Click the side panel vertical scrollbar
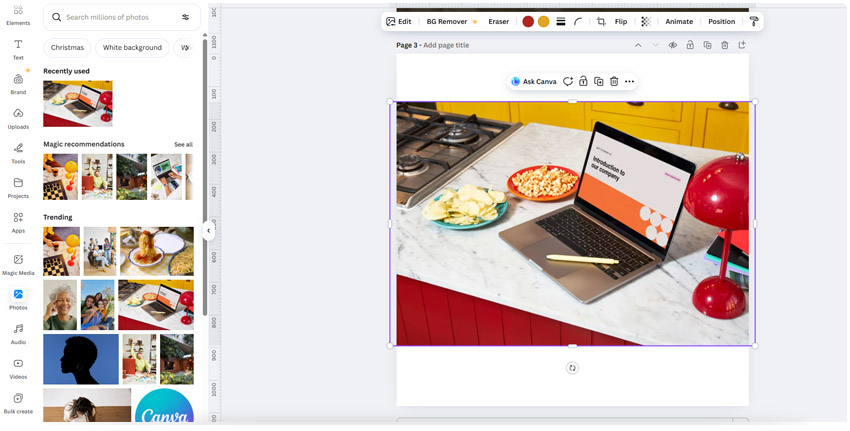 click(x=204, y=175)
